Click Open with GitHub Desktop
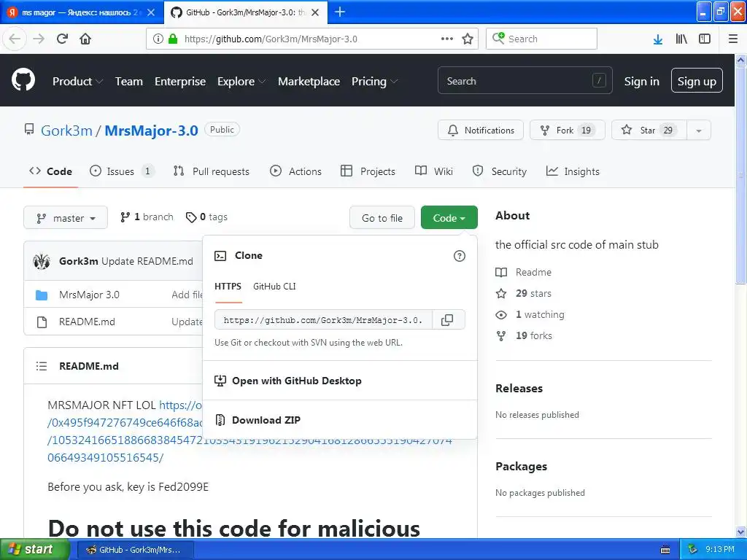This screenshot has width=747, height=560. (x=288, y=381)
